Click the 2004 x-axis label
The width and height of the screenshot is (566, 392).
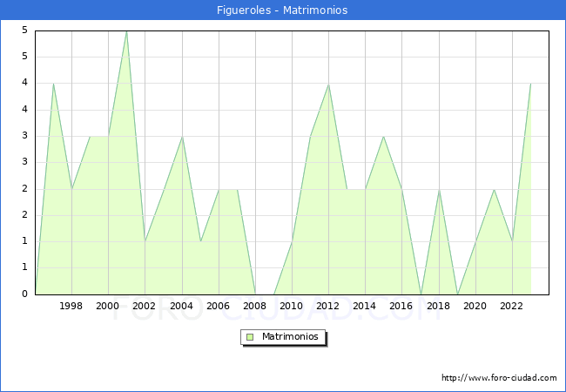pyautogui.click(x=181, y=306)
